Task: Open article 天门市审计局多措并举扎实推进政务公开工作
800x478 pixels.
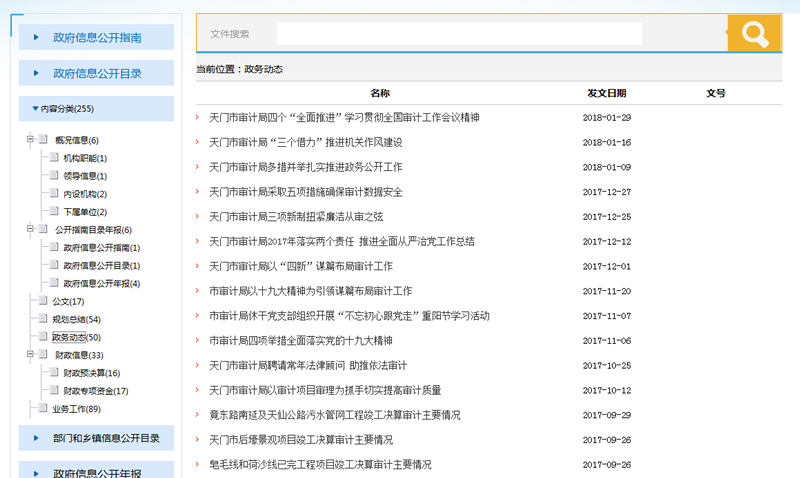Action: [306, 167]
